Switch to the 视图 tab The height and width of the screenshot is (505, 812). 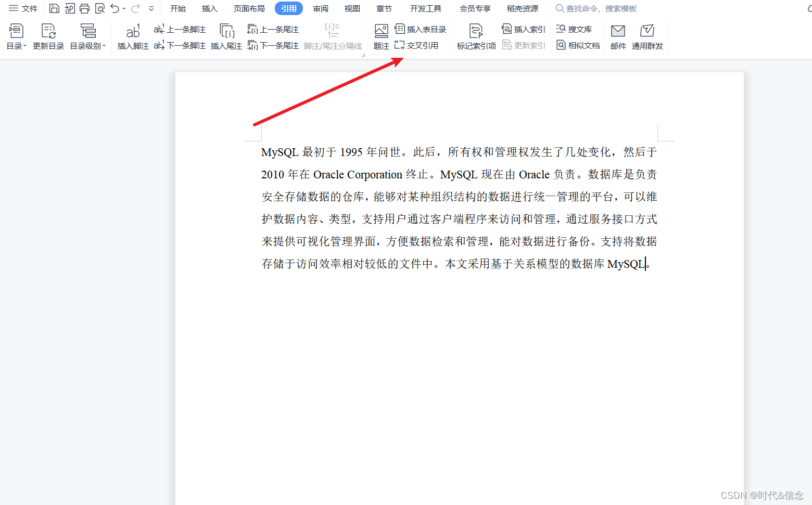point(352,8)
